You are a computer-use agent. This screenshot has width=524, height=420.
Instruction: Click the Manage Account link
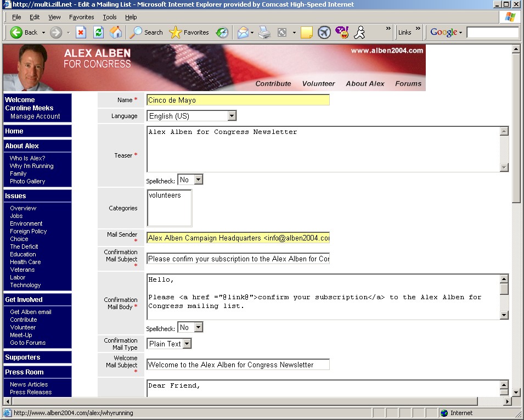click(35, 116)
